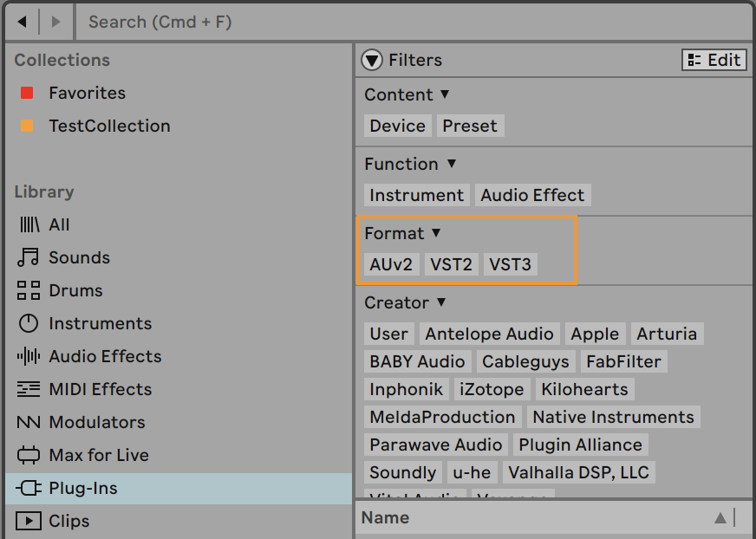Enable the VST3 format filter
The width and height of the screenshot is (756, 539).
(510, 264)
